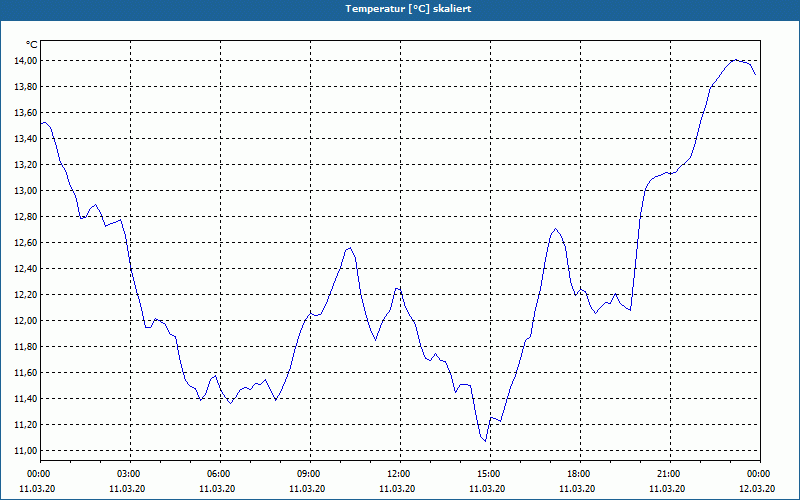The height and width of the screenshot is (500, 800).
Task: Select the 12,20 y-axis label
Action: [25, 295]
